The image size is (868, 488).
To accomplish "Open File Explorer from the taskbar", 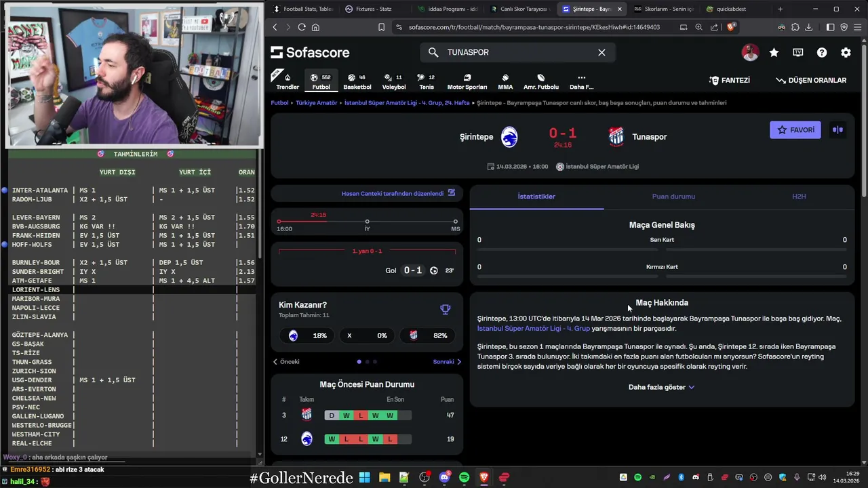I will click(x=384, y=477).
